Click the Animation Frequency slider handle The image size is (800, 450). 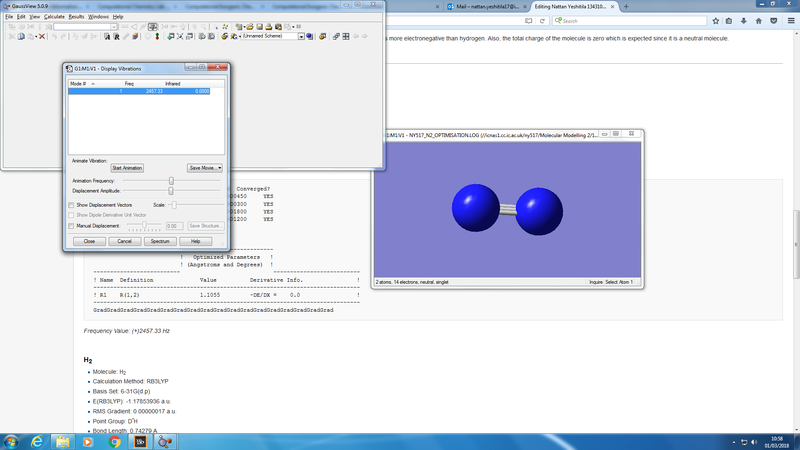coord(171,180)
